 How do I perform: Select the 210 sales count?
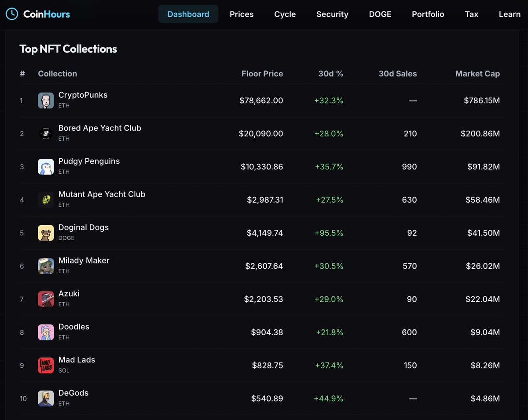coord(410,134)
